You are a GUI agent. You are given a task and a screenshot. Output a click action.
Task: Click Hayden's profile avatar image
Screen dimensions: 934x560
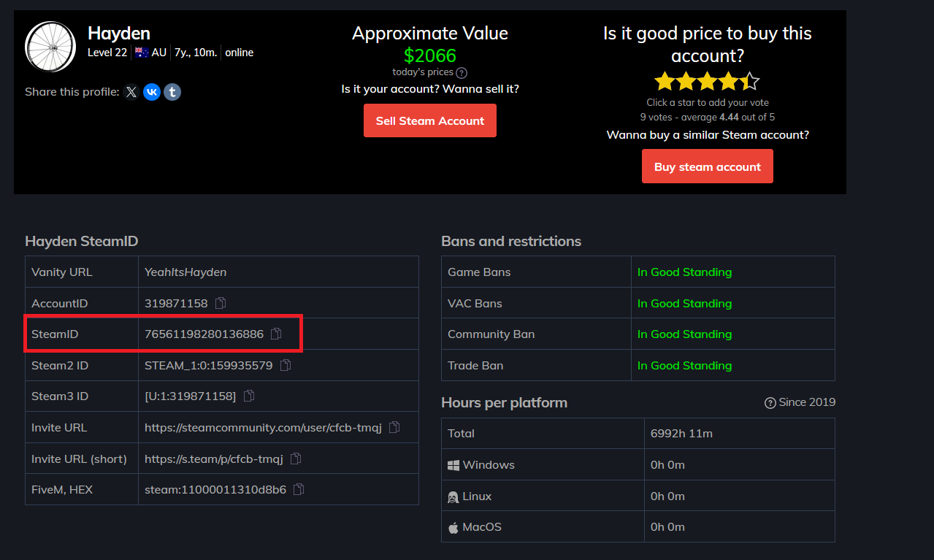pyautogui.click(x=50, y=46)
